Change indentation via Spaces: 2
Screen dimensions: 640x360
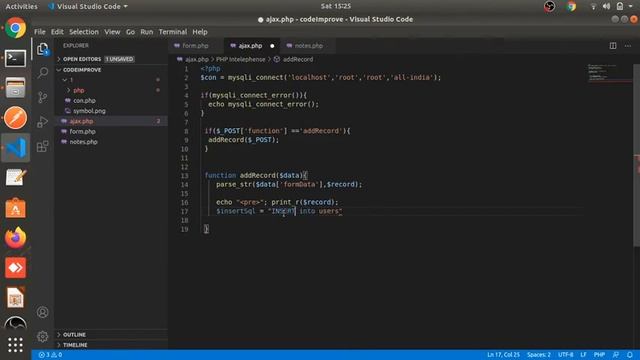(x=538, y=355)
